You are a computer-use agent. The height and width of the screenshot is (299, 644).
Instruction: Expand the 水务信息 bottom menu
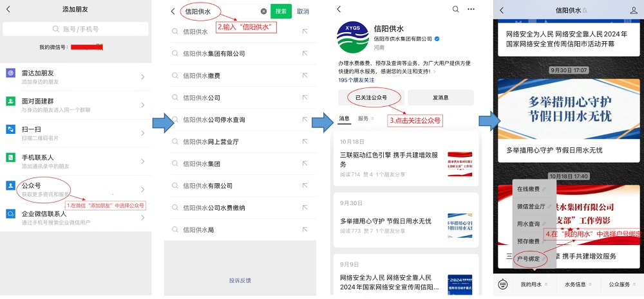577,284
